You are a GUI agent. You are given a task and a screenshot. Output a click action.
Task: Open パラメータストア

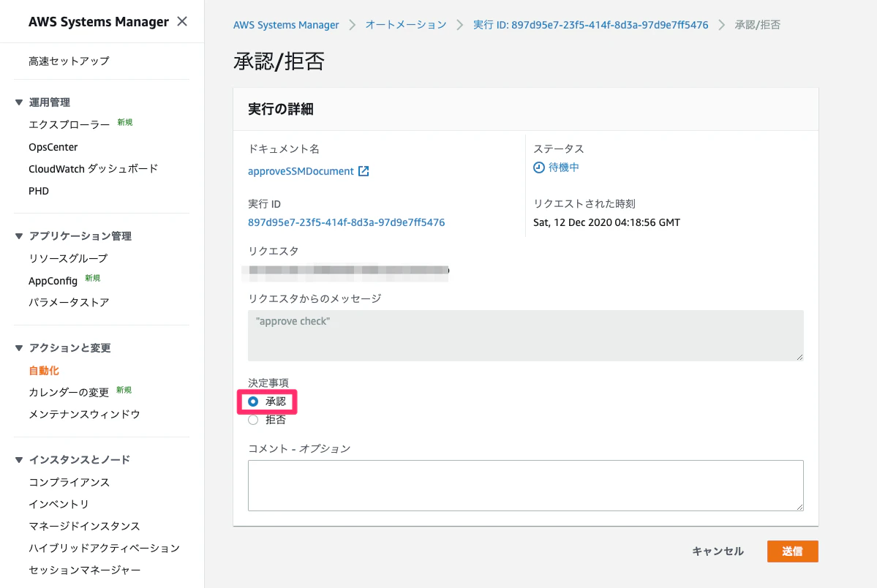click(x=69, y=303)
